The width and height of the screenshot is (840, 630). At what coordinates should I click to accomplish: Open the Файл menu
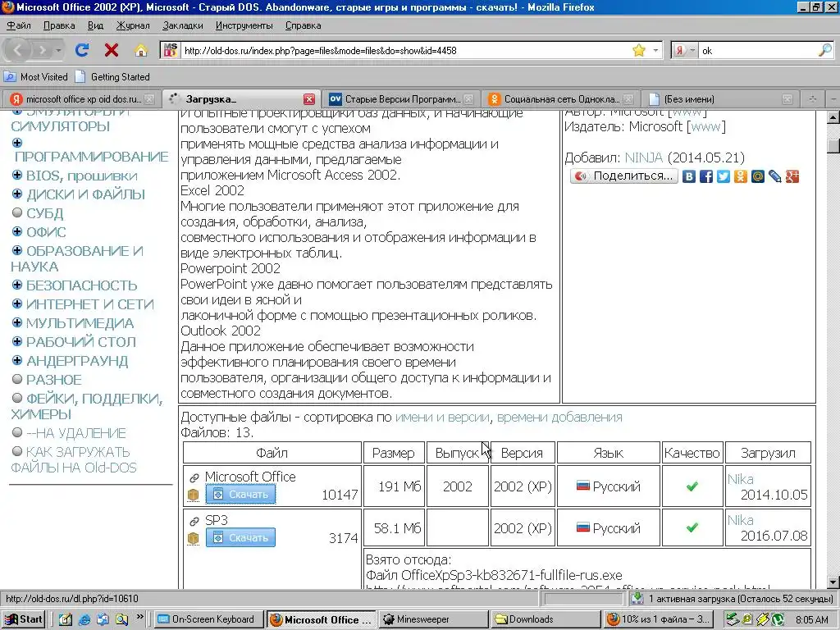19,25
